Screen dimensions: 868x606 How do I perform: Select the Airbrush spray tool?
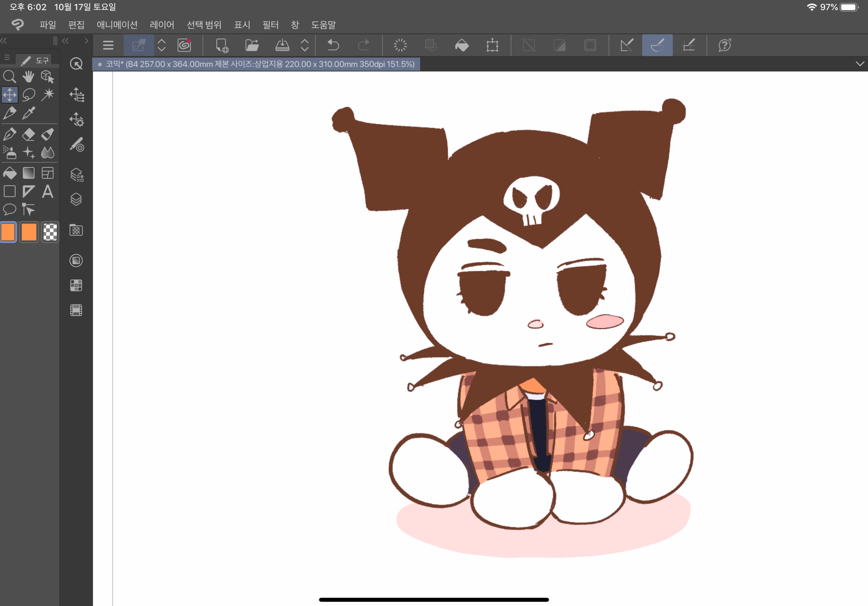[x=9, y=152]
